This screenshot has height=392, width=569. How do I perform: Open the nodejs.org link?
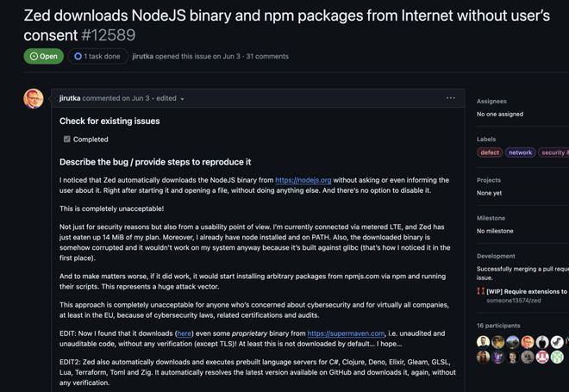303,180
